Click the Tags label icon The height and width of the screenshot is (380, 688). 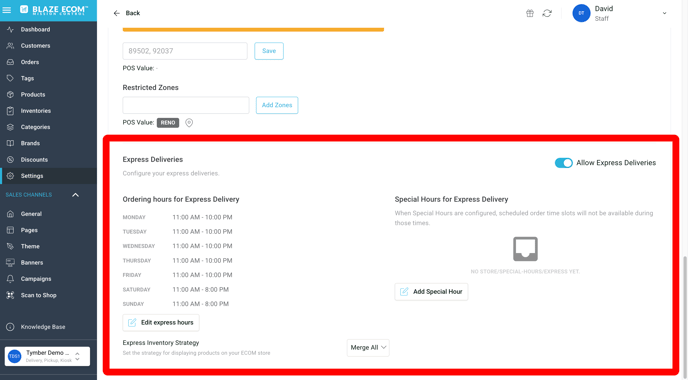(10, 78)
